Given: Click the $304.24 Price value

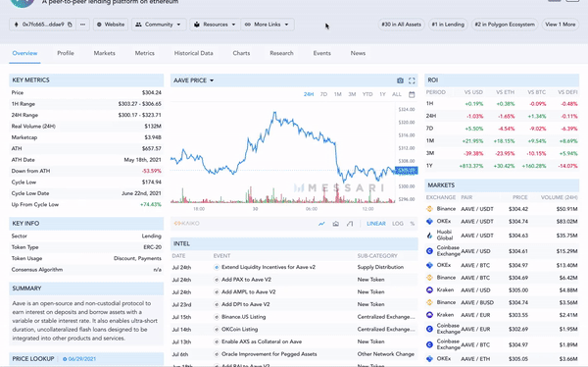Looking at the screenshot, I should [152, 93].
